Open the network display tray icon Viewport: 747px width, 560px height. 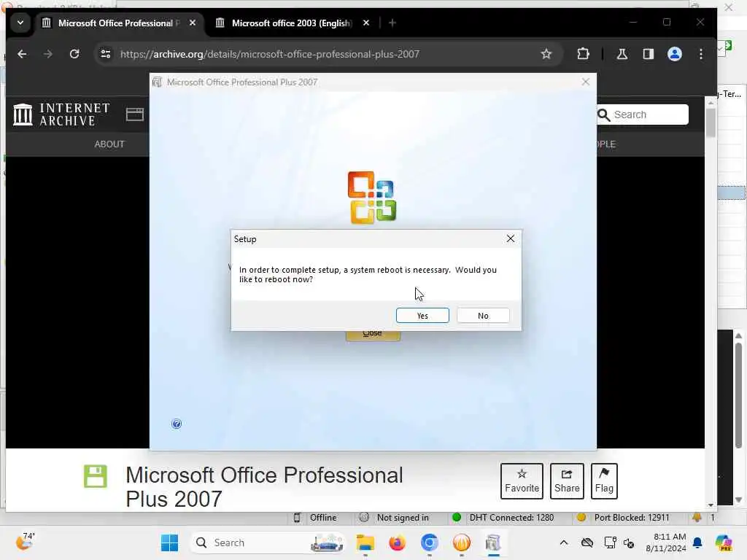pos(610,542)
